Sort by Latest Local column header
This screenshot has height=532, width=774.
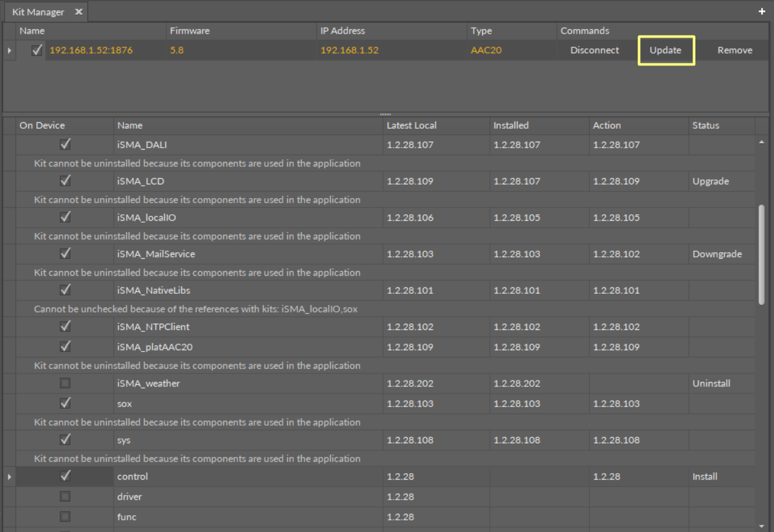(412, 126)
